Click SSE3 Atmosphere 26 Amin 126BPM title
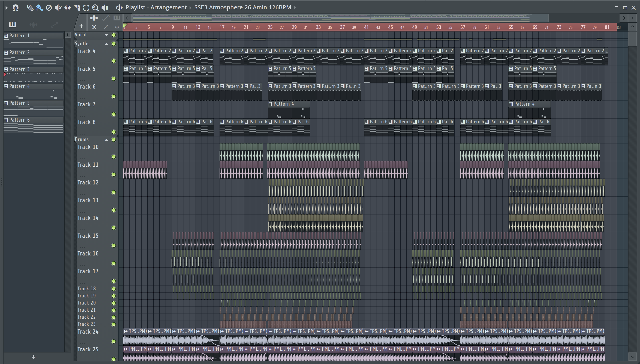 click(242, 8)
